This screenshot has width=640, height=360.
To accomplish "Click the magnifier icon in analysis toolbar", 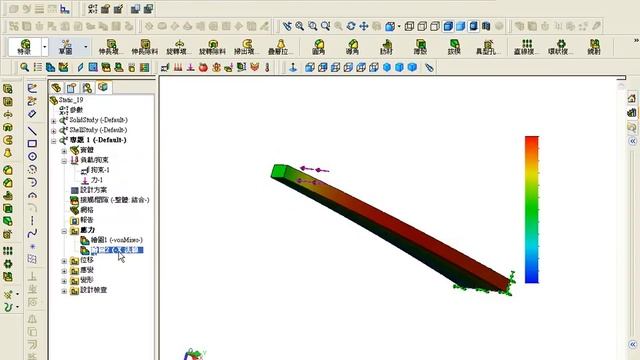I will point(24,67).
